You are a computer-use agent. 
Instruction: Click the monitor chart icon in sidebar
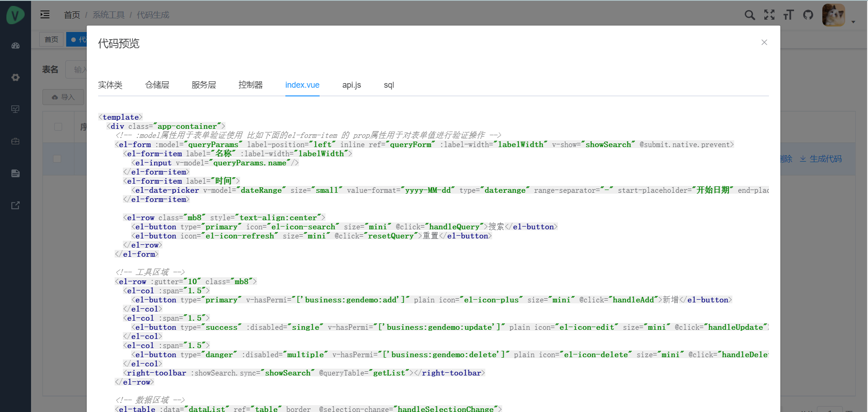[x=16, y=109]
